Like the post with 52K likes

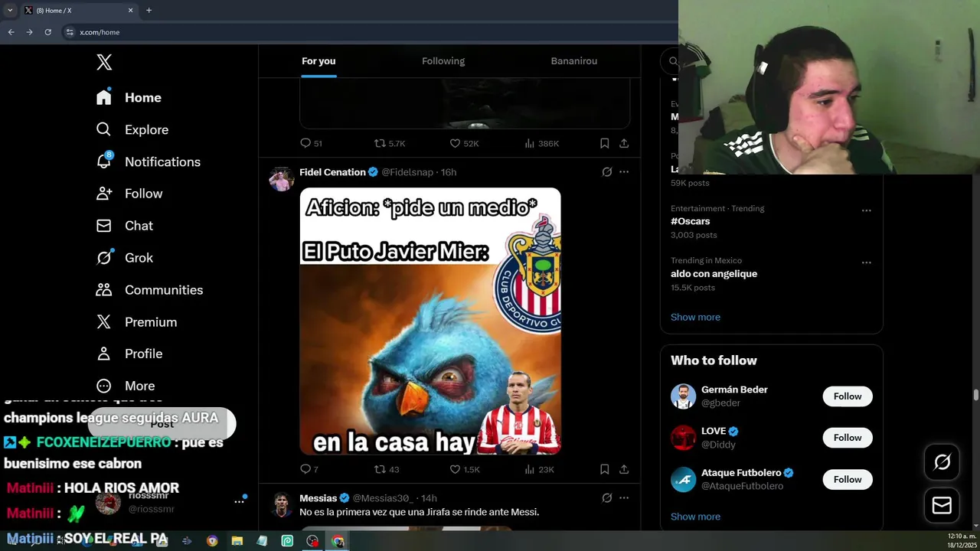[464, 143]
